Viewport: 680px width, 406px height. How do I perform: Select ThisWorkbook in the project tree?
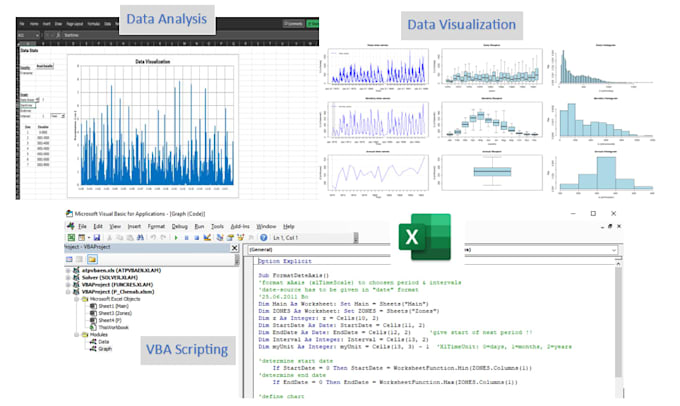point(113,327)
